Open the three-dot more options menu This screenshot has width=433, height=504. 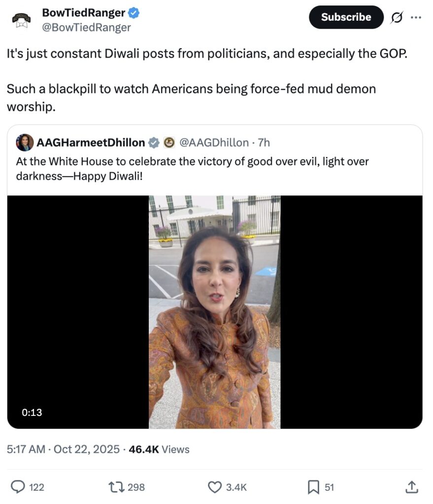[x=416, y=17]
